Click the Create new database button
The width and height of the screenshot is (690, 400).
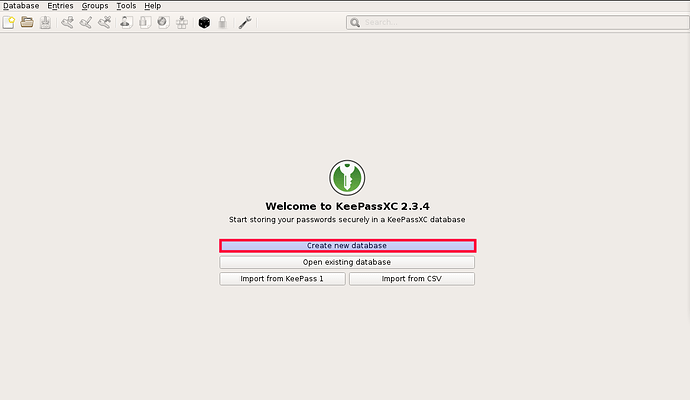347,245
